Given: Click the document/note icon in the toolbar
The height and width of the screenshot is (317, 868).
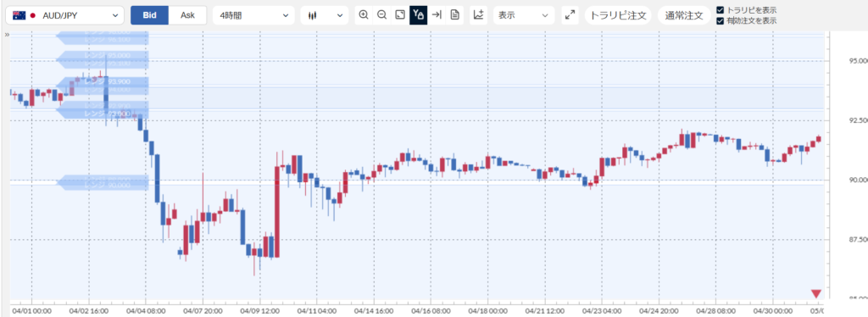Looking at the screenshot, I should [454, 15].
